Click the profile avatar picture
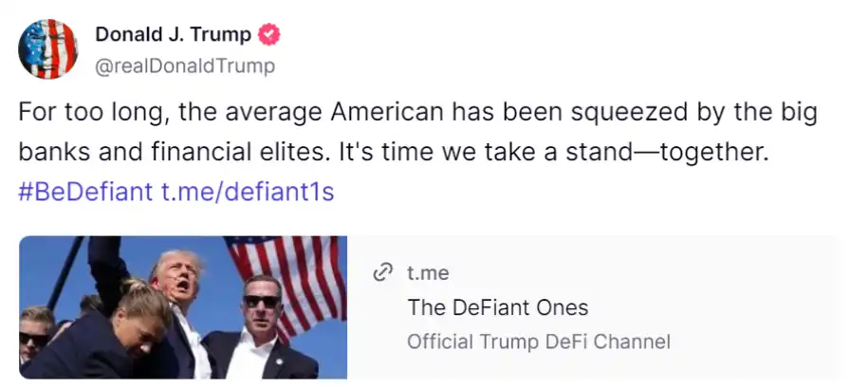Screen dimensions: 868x388 pos(48,48)
